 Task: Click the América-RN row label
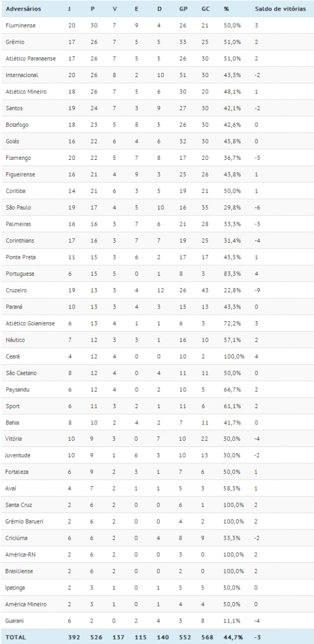pos(20,554)
